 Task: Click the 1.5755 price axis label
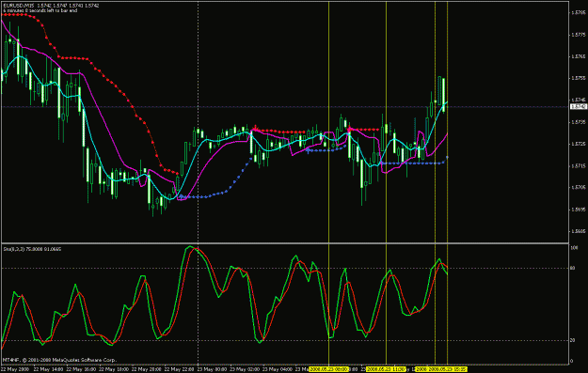579,78
